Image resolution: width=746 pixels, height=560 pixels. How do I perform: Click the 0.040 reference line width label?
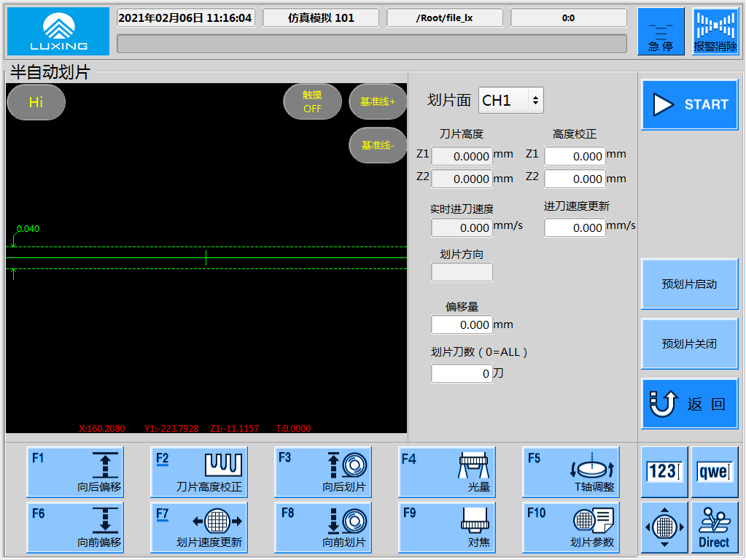tap(28, 229)
